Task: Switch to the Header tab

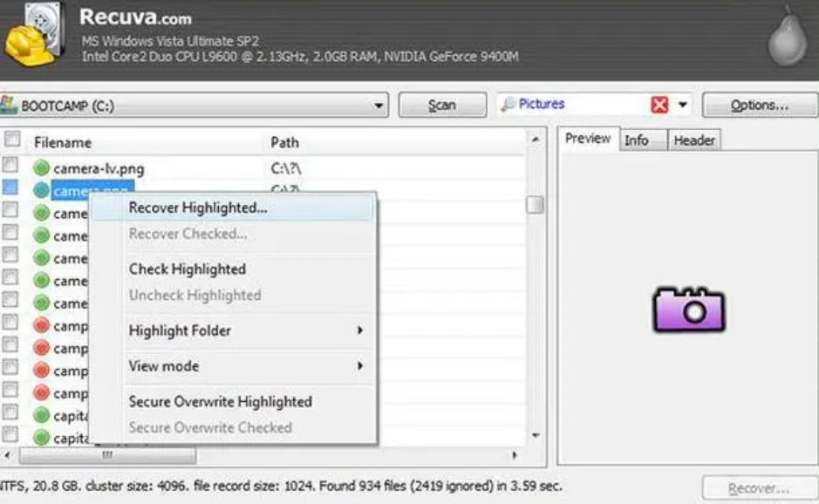Action: 694,140
